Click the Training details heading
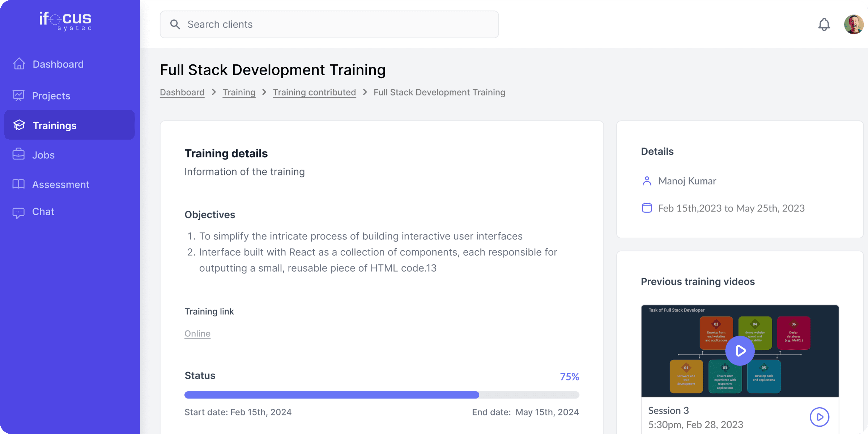 click(x=226, y=153)
